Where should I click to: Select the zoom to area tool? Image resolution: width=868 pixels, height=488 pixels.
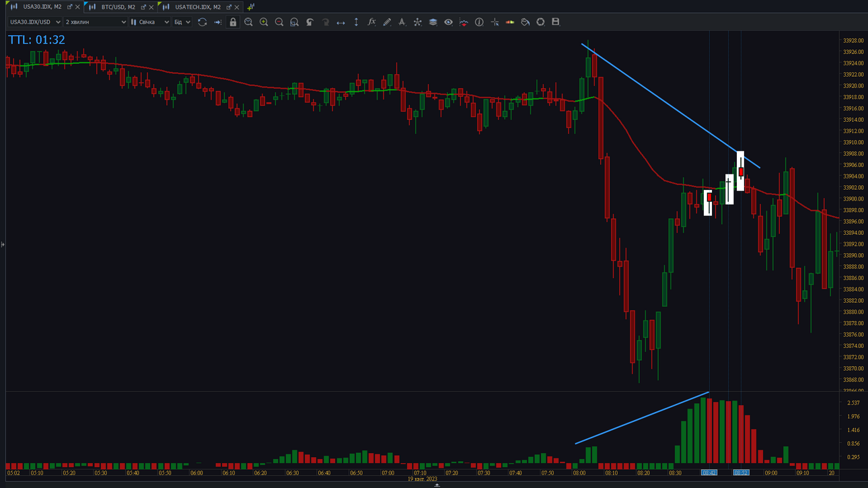294,22
